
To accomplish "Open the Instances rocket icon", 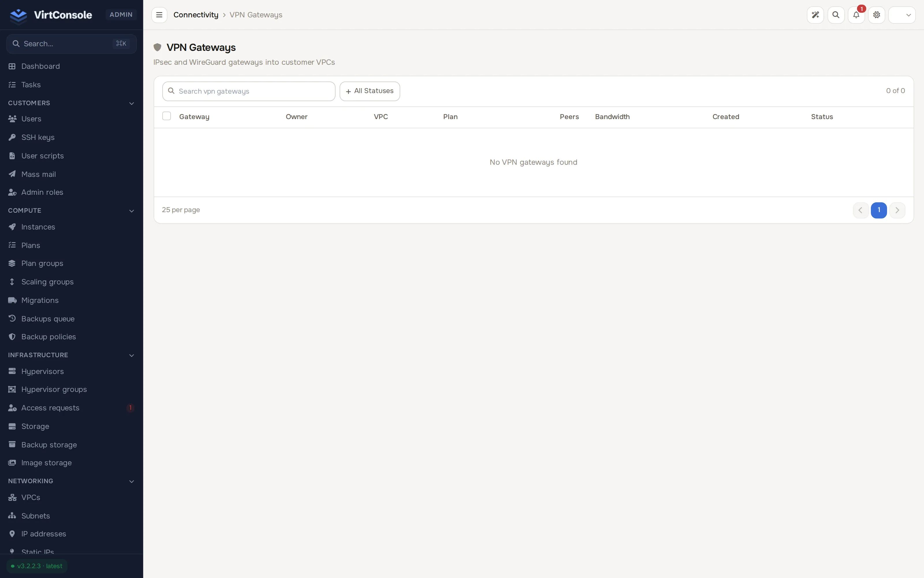I will (x=12, y=227).
